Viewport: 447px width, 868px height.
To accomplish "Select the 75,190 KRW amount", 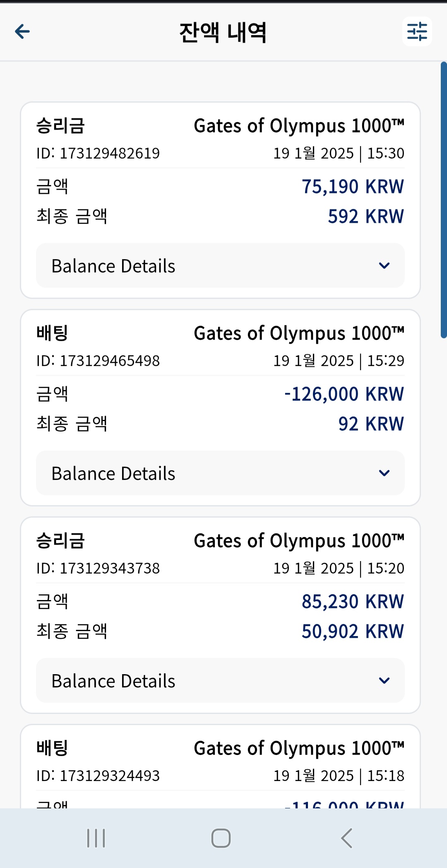I will [353, 186].
